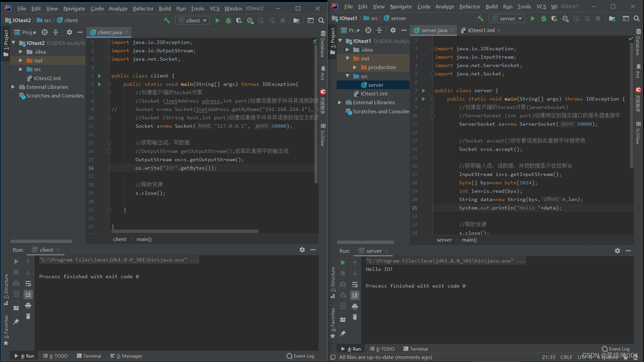Open the client run configuration dropdown
Viewport: 644px width, 362px height.
[x=193, y=21]
